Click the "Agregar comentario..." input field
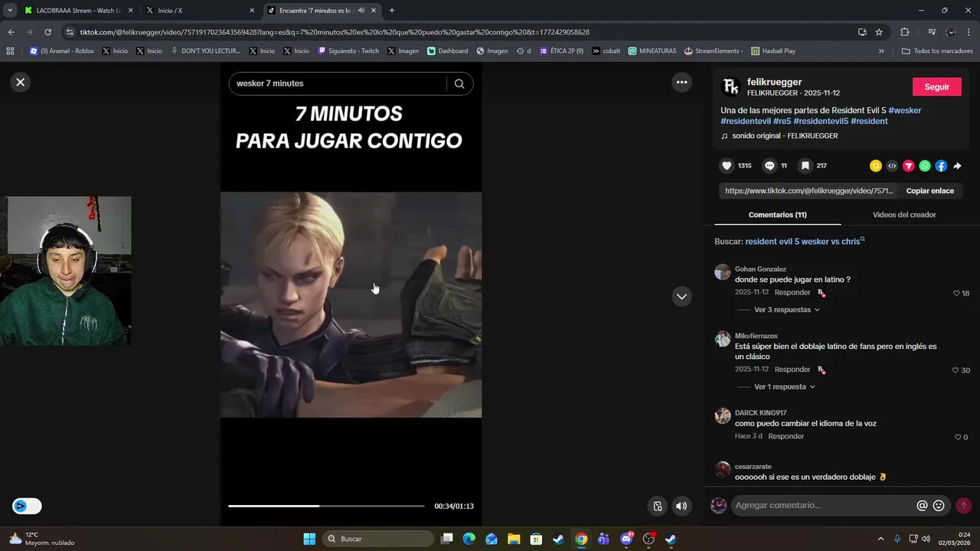Viewport: 980px width, 551px height. click(823, 505)
